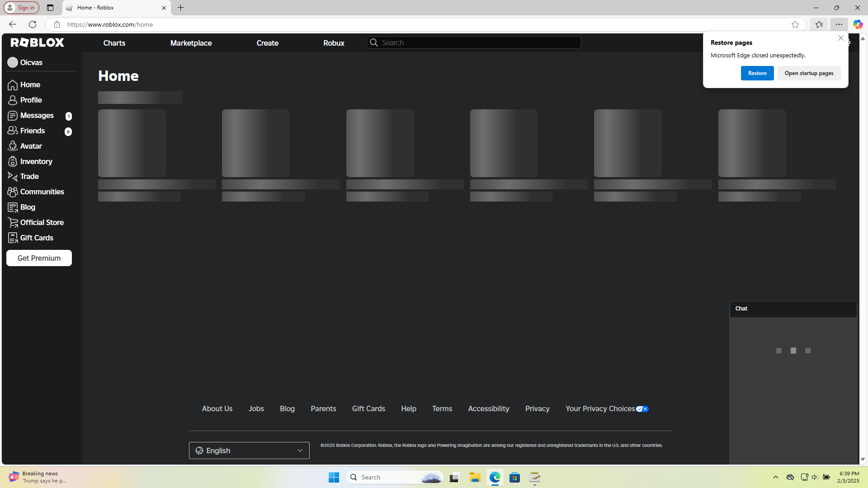Click the page scrollbar down arrow
The height and width of the screenshot is (488, 868).
pyautogui.click(x=863, y=460)
